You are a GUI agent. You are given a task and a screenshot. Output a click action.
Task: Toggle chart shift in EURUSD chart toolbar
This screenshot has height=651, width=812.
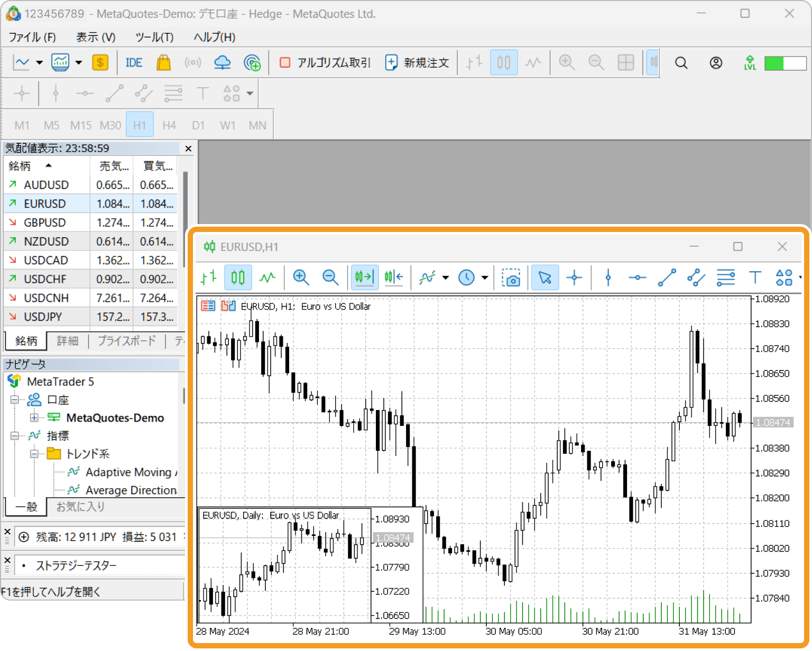394,277
